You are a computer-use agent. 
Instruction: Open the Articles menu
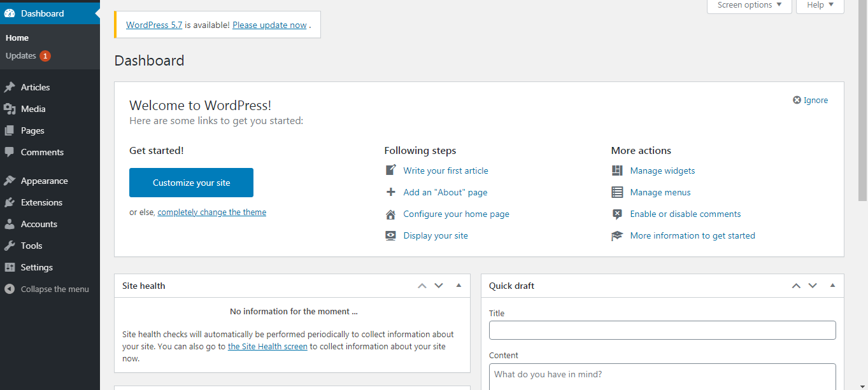pyautogui.click(x=50, y=87)
